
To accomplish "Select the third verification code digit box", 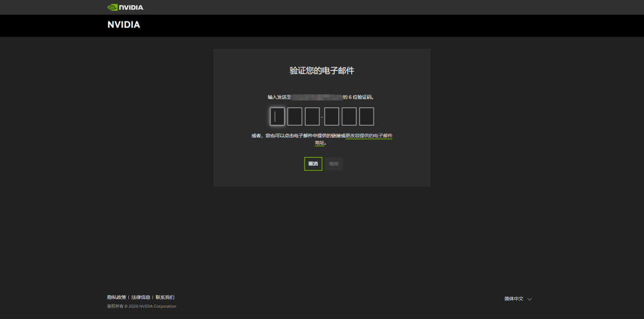I will pos(312,116).
